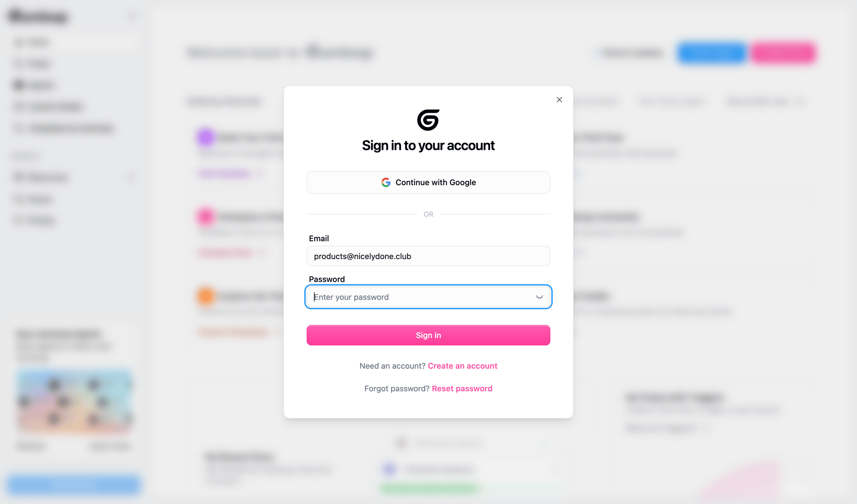857x504 pixels.
Task: Click the swirl logo above the heading
Action: 428,120
